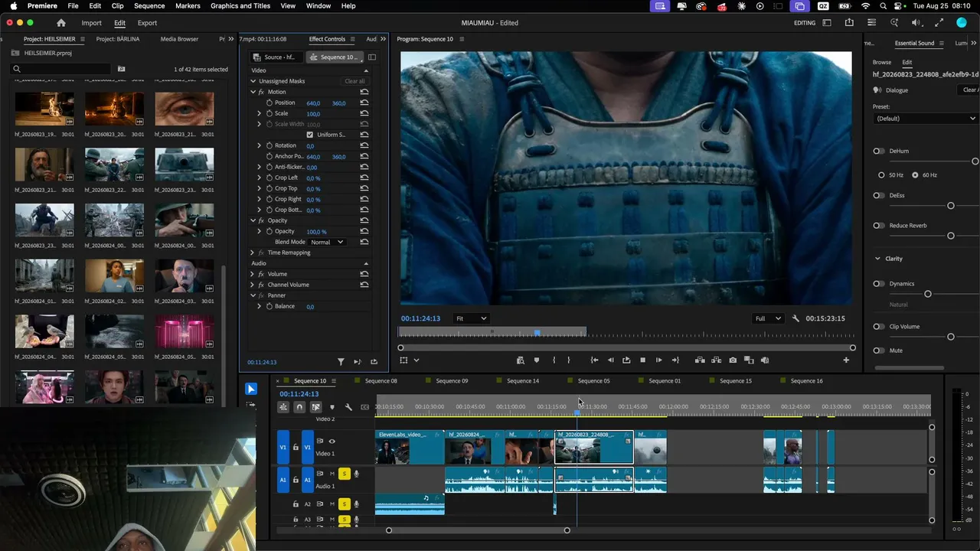Expand the Time Remapping section
980x551 pixels.
pos(253,253)
